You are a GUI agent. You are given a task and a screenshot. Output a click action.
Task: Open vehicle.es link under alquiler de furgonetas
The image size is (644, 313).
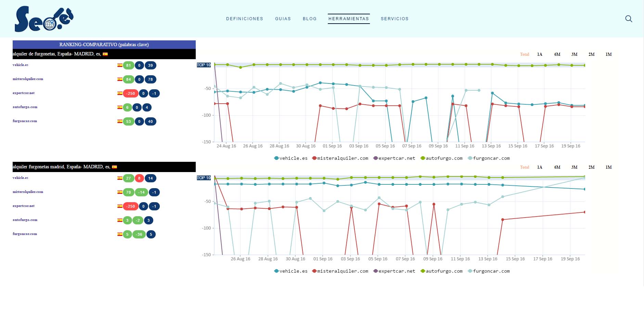21,65
